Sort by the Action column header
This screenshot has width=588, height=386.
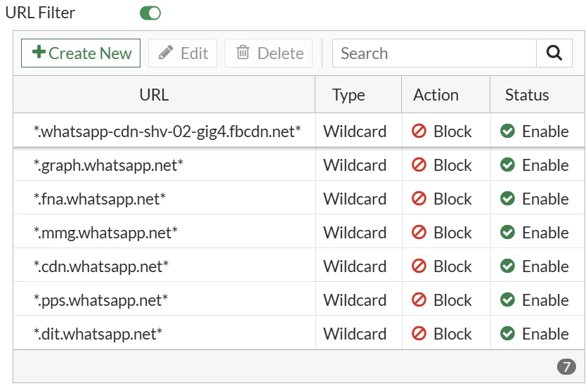click(x=446, y=95)
